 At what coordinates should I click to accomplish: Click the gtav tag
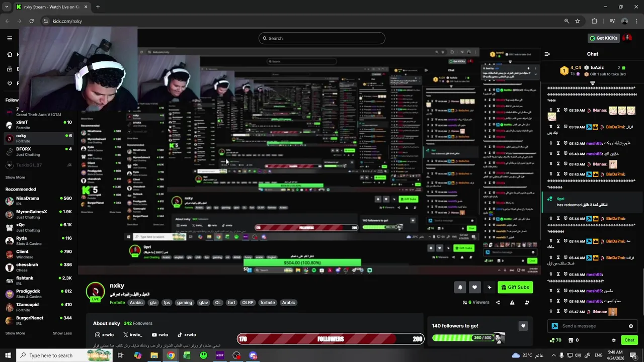tap(203, 303)
